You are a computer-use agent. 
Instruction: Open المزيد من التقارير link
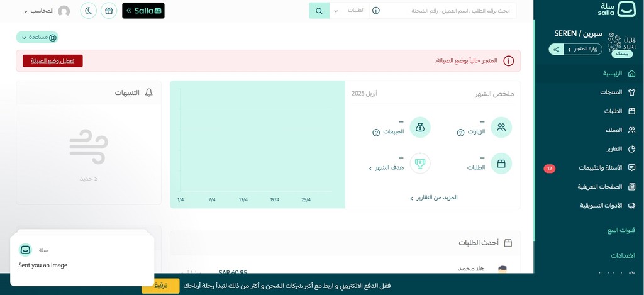(x=434, y=198)
